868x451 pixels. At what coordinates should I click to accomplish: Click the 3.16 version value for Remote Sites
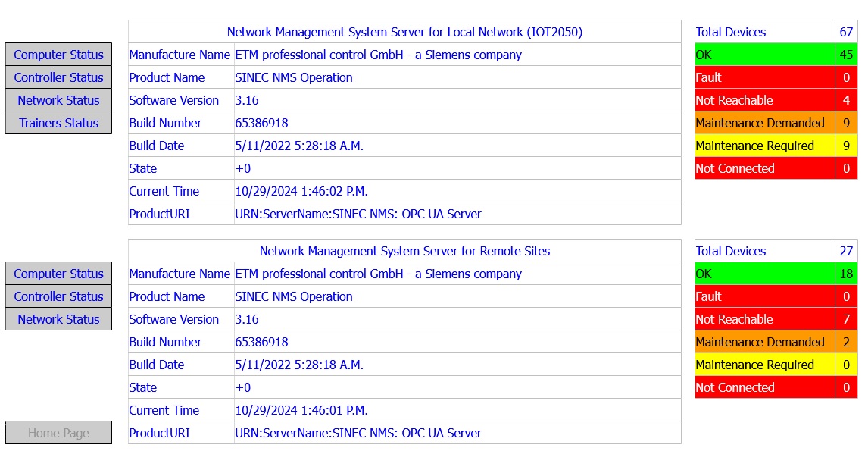pos(247,319)
